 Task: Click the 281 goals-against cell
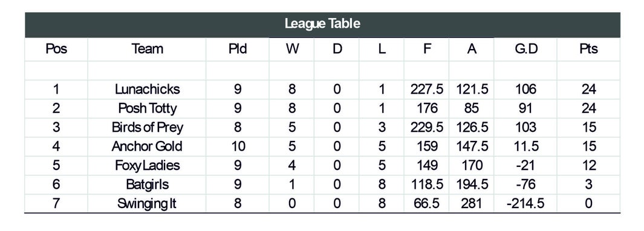pos(472,203)
